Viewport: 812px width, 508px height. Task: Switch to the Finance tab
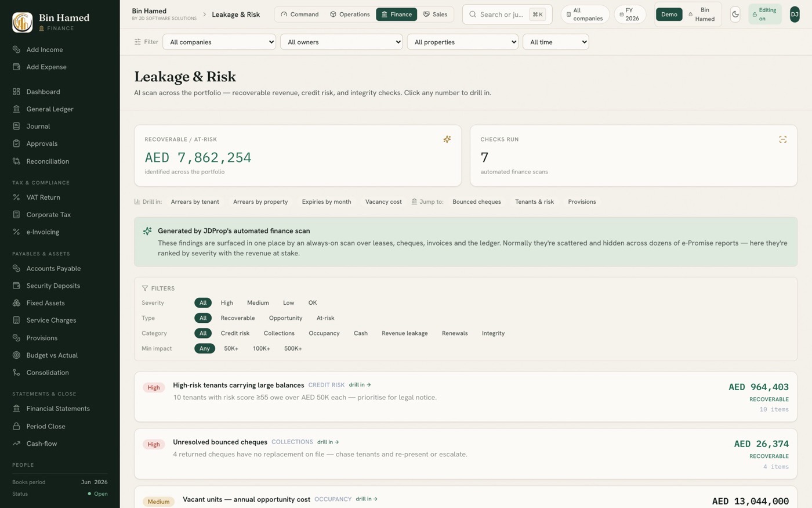(x=397, y=15)
